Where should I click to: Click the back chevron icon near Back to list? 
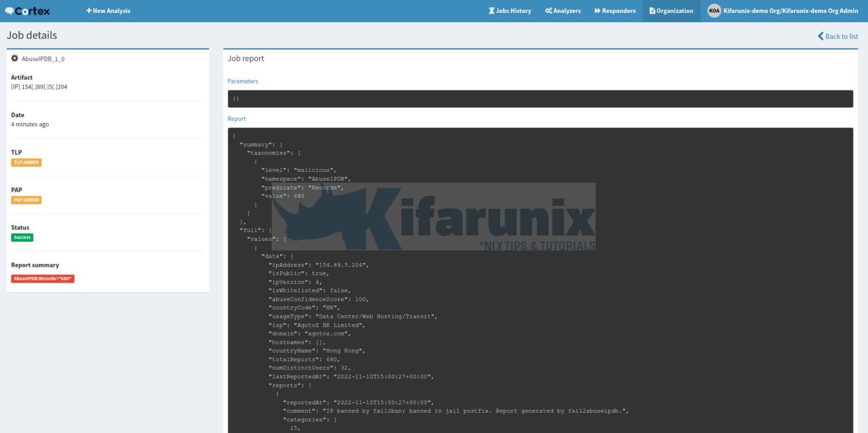pyautogui.click(x=821, y=36)
